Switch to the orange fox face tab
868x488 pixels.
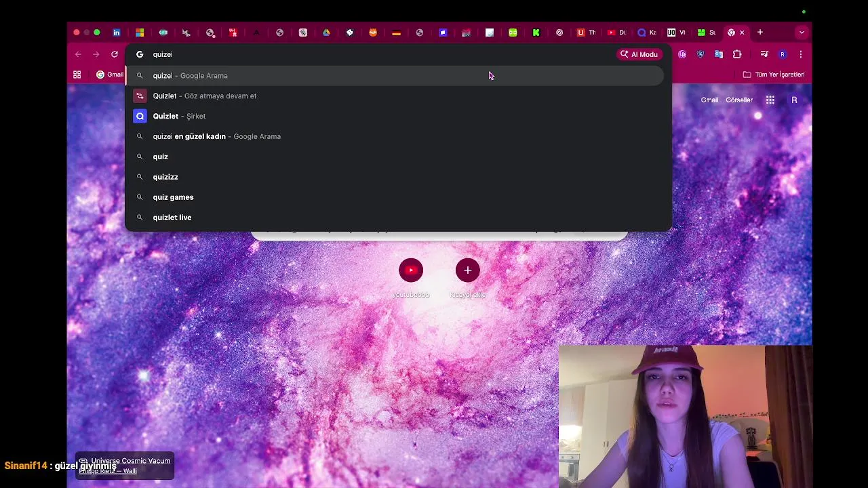point(373,33)
